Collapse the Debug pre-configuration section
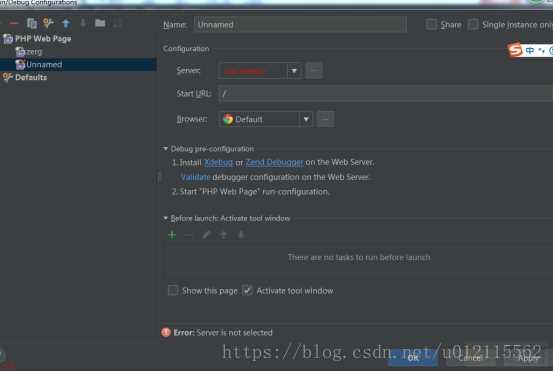Viewport: 553px width, 372px height. tap(165, 149)
